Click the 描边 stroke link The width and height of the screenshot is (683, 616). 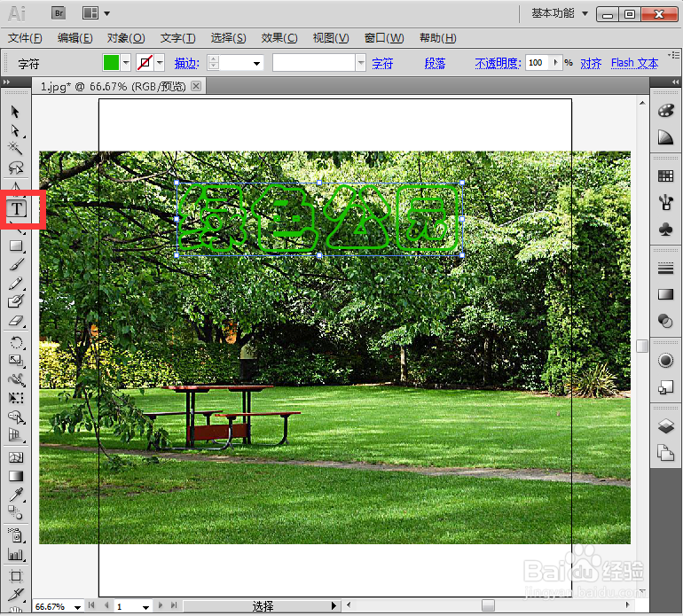[186, 64]
